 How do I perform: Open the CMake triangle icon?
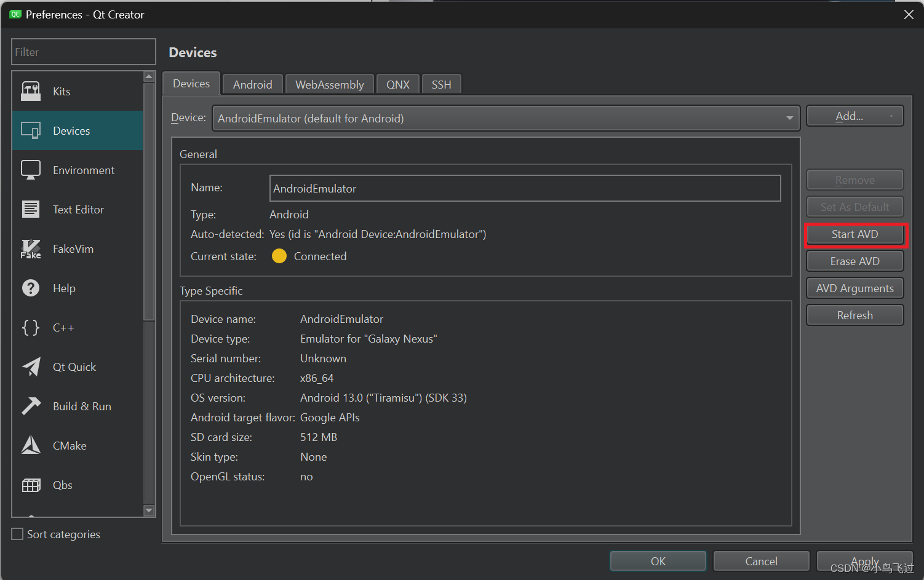(x=31, y=445)
